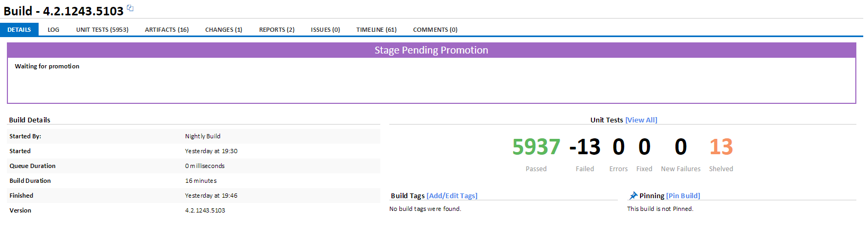This screenshot has width=868, height=230.
Task: Switch to the Comments (0) tab
Action: pyautogui.click(x=435, y=30)
